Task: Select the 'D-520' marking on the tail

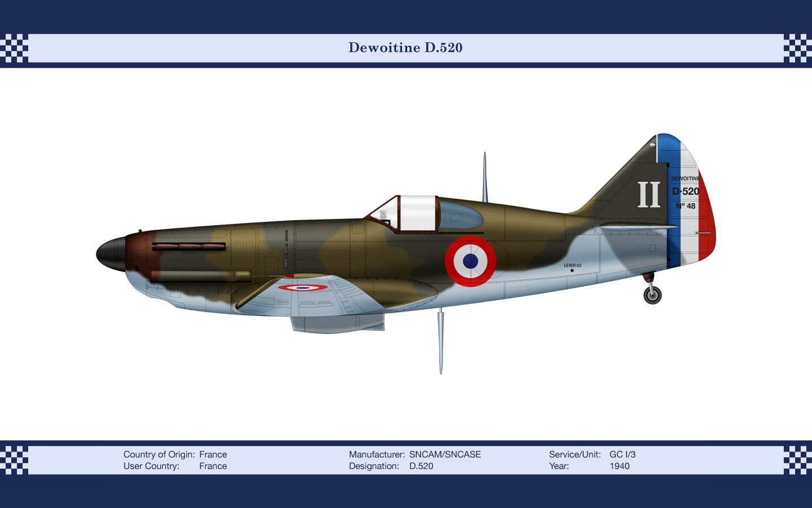Action: [x=685, y=190]
